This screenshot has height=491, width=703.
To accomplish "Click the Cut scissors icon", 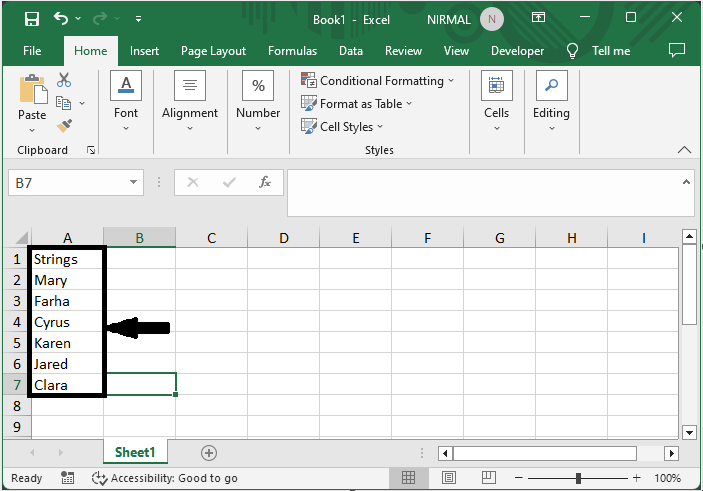I will pos(64,80).
